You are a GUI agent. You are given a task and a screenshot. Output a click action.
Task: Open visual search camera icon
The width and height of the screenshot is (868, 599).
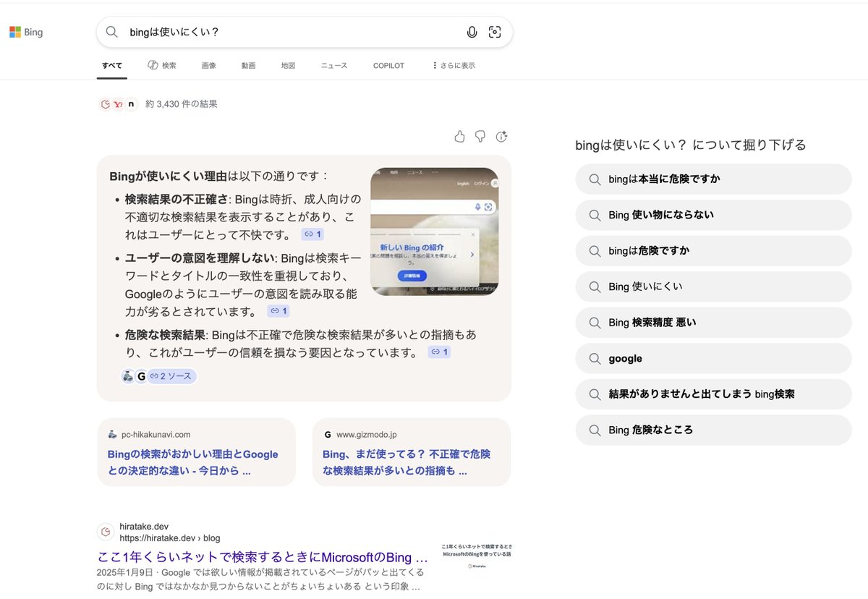tap(495, 32)
